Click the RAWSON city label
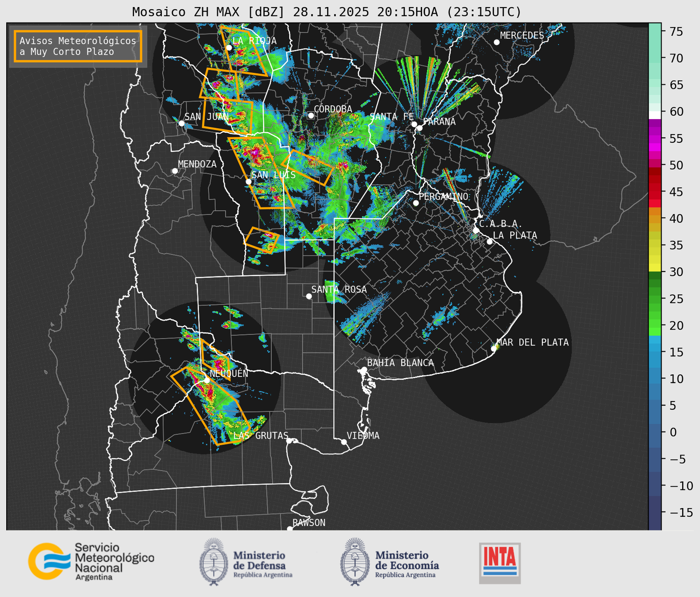Image resolution: width=700 pixels, height=597 pixels. pos(309,523)
